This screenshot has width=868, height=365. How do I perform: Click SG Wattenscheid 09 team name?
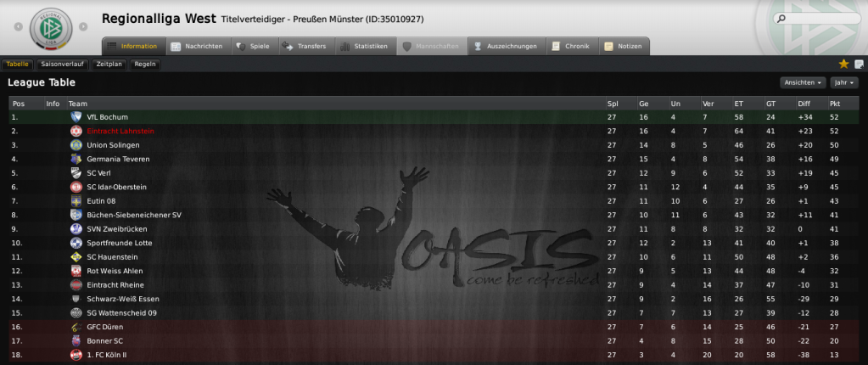point(121,313)
